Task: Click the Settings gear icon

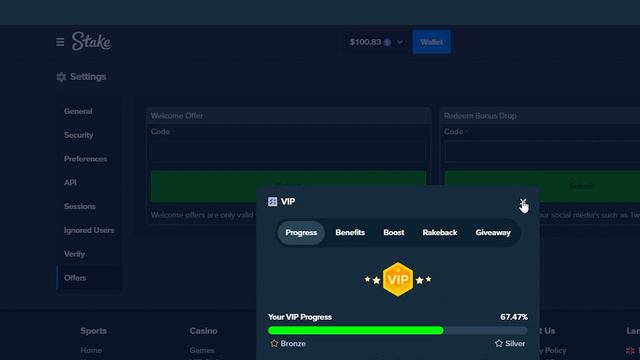Action: 61,77
